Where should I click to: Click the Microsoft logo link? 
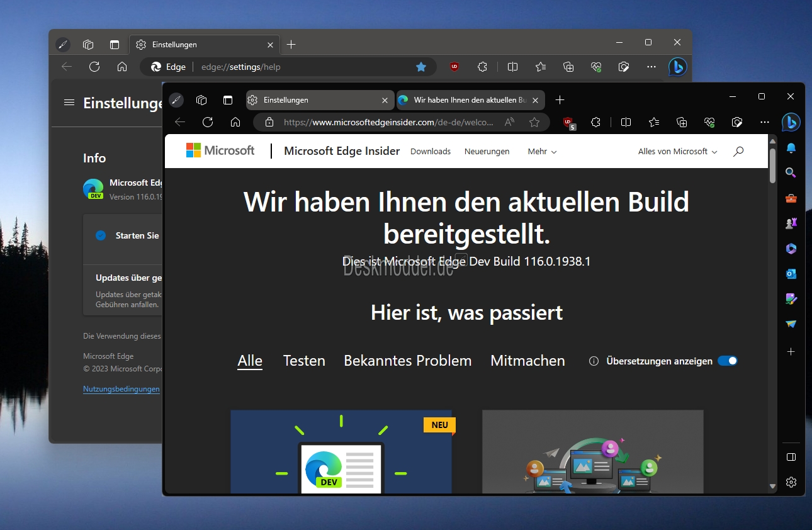coord(220,150)
